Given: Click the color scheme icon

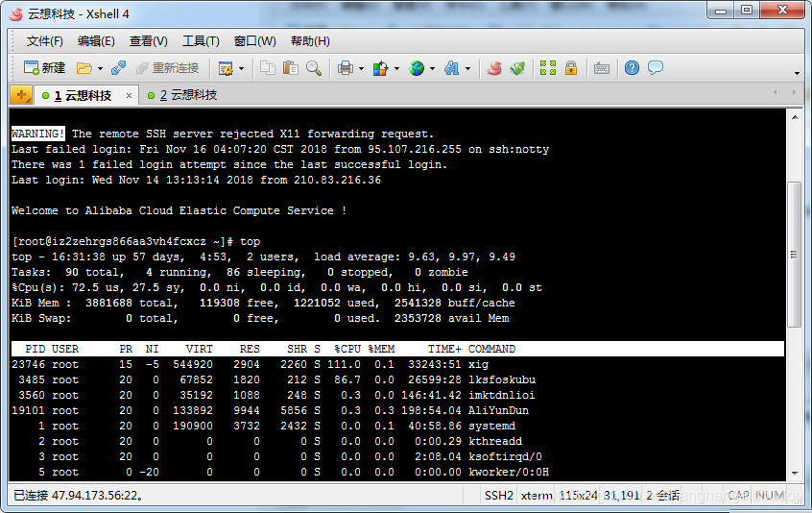Looking at the screenshot, I should click(381, 68).
